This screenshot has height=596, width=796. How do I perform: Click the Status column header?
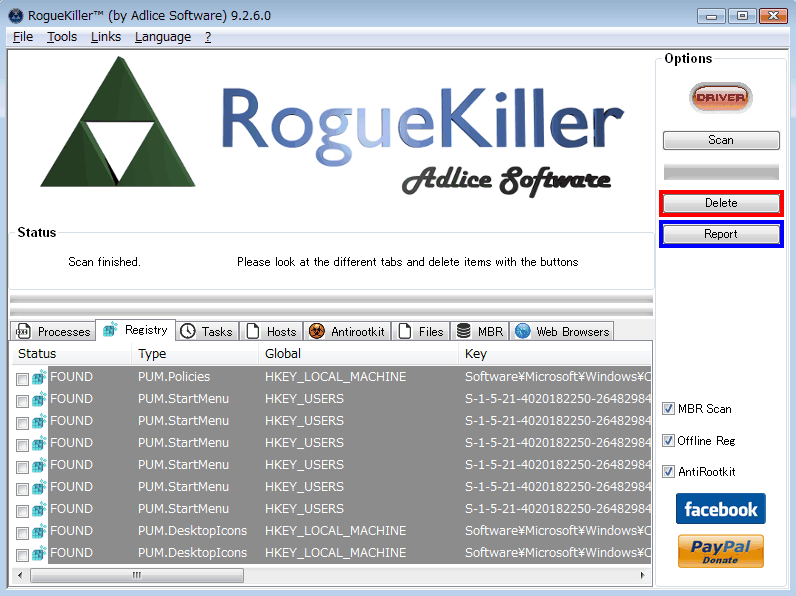(x=72, y=354)
